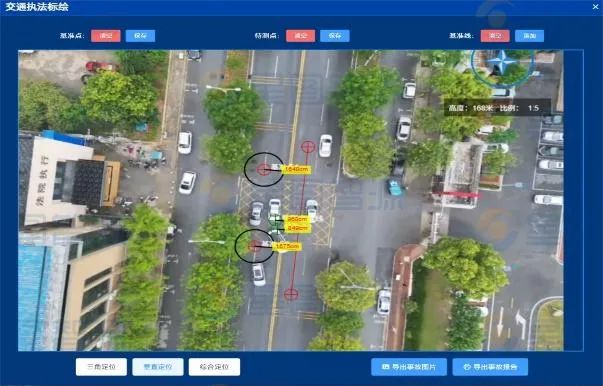Screen dimensions: 603x386
Task: Click the 1675cm distance label
Action: [x=287, y=246]
